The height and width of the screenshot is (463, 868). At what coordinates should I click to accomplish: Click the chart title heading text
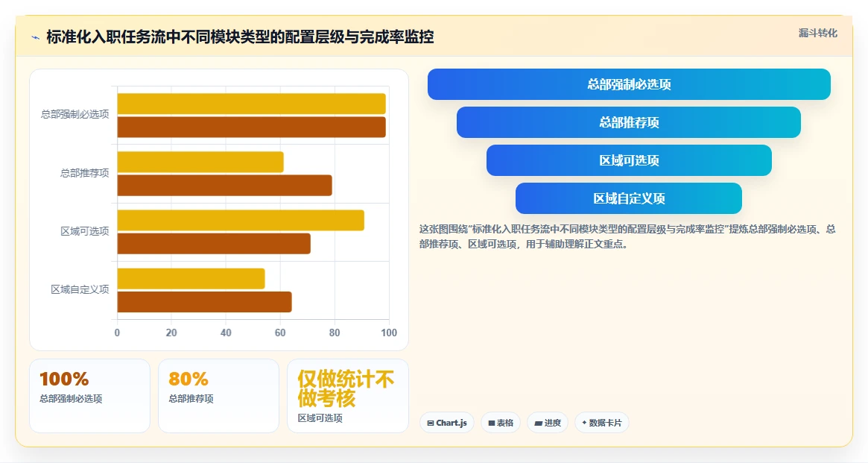pyautogui.click(x=240, y=37)
